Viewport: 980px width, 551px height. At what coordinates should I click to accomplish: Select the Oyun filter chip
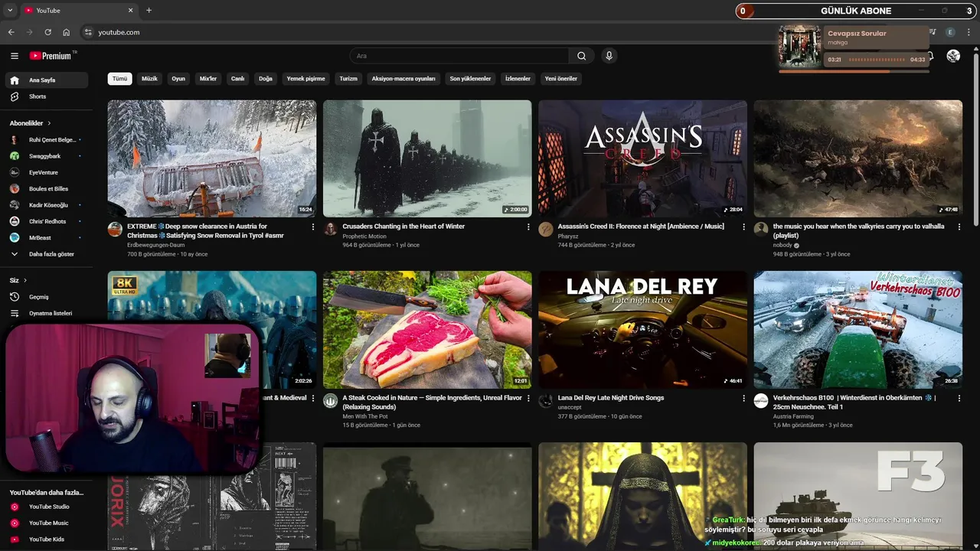point(178,79)
